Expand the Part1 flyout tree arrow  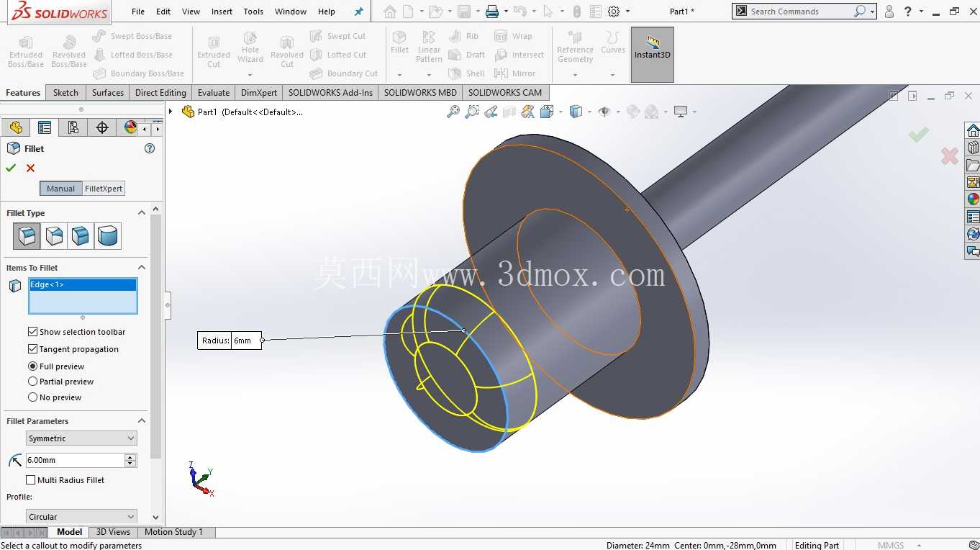(x=171, y=112)
